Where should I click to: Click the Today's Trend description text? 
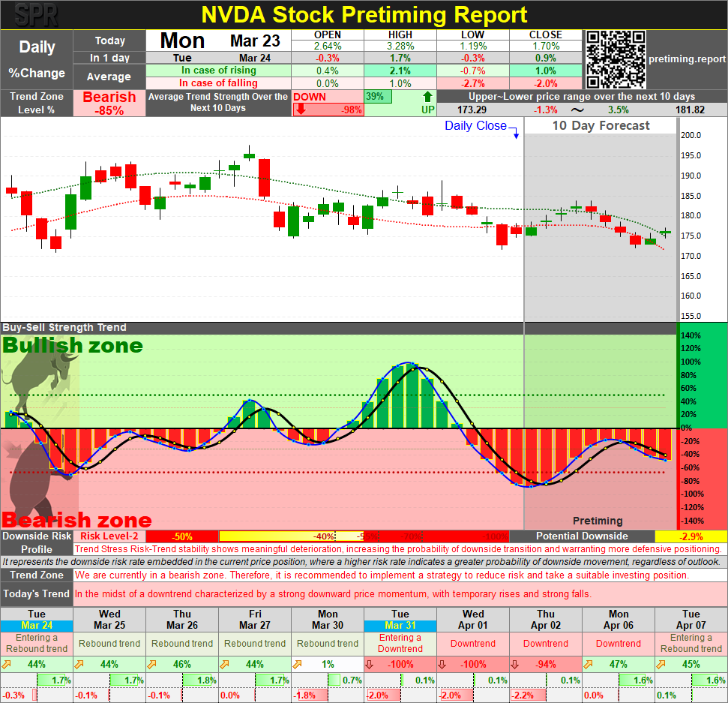click(333, 593)
